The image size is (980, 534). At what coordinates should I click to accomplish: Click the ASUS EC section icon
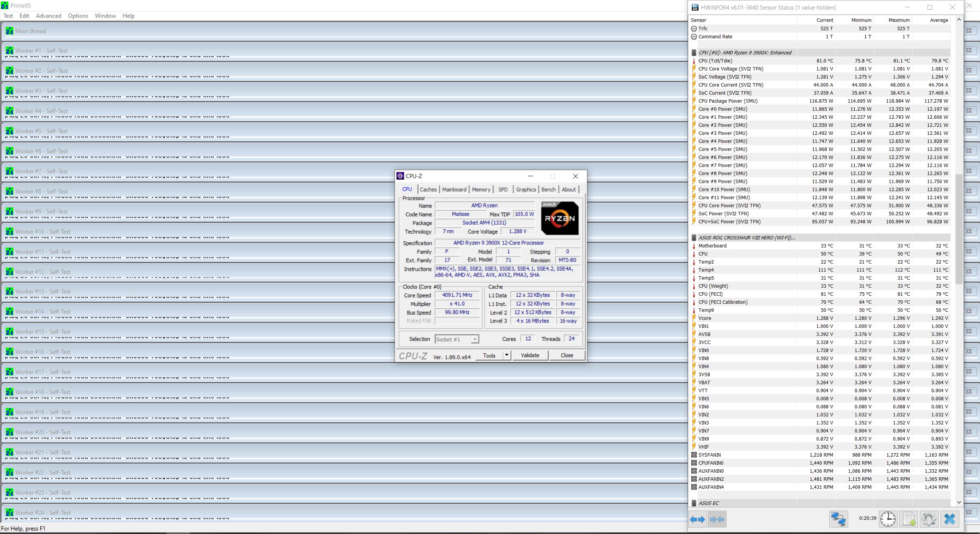(694, 503)
